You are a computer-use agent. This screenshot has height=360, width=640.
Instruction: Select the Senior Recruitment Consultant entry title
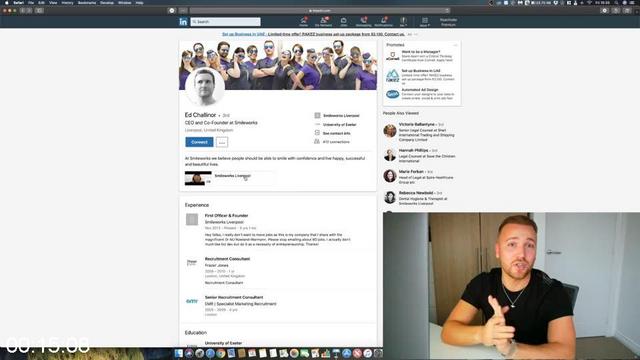point(234,297)
